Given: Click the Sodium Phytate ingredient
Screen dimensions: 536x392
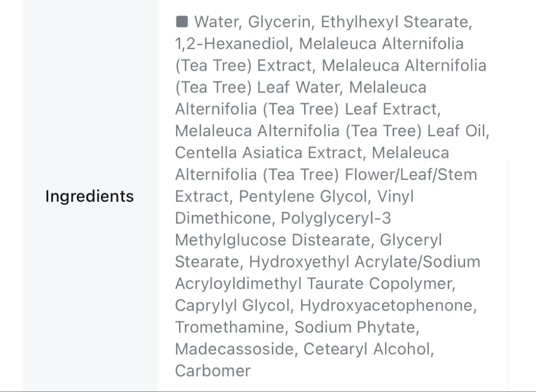Looking at the screenshot, I should pos(356,328).
